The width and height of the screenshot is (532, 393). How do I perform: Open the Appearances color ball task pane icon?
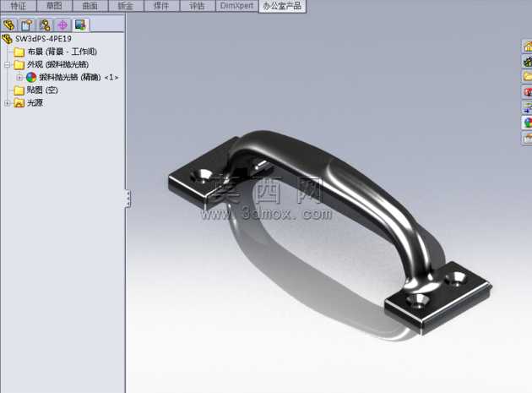tap(527, 123)
